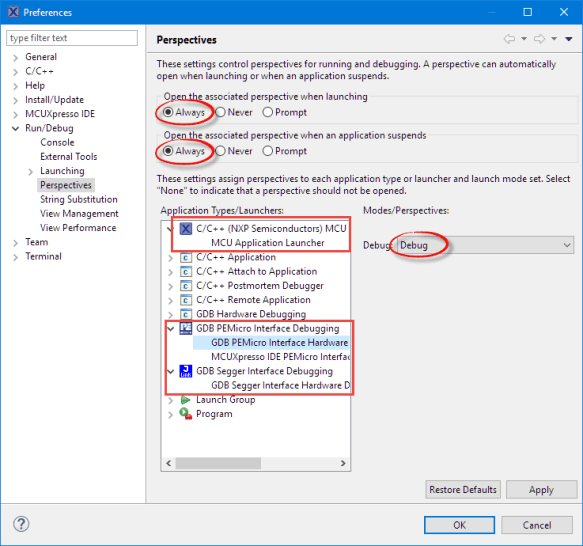Expand the Program launcher node
The image size is (583, 546).
tap(171, 414)
